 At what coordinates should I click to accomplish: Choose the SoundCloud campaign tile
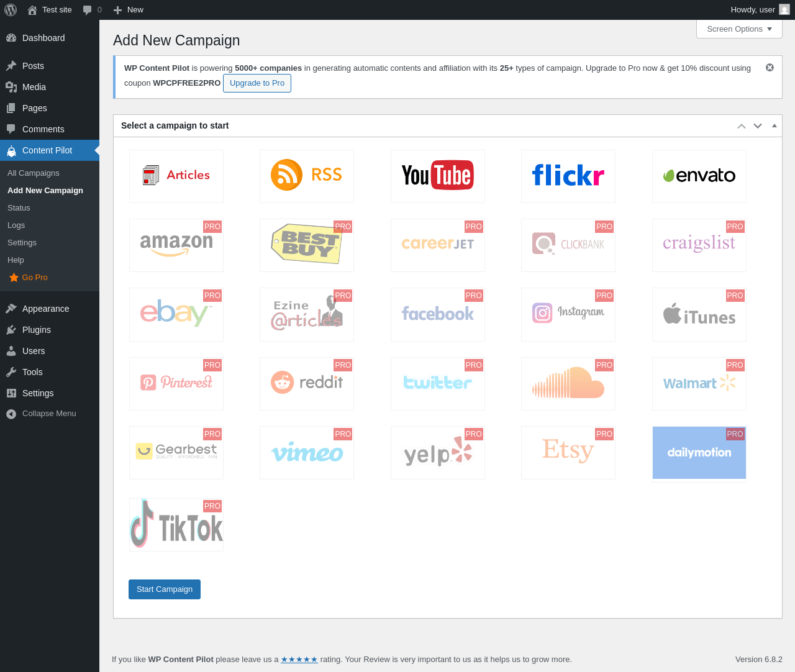click(x=568, y=384)
